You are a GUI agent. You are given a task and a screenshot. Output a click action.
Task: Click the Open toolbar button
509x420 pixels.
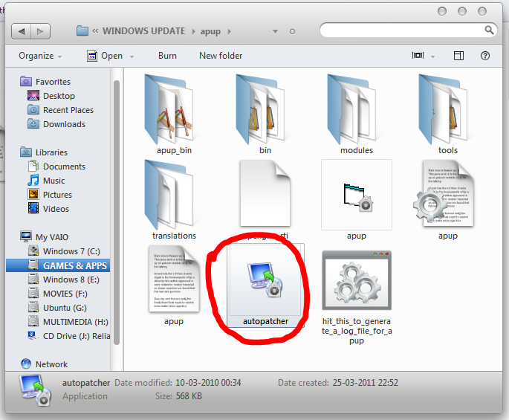point(105,56)
